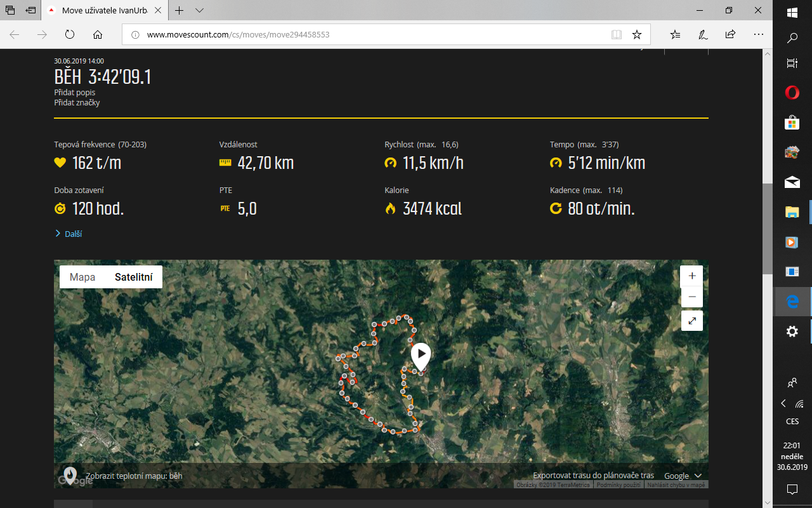Click the Přidat značky link
The height and width of the screenshot is (508, 812).
coord(77,103)
